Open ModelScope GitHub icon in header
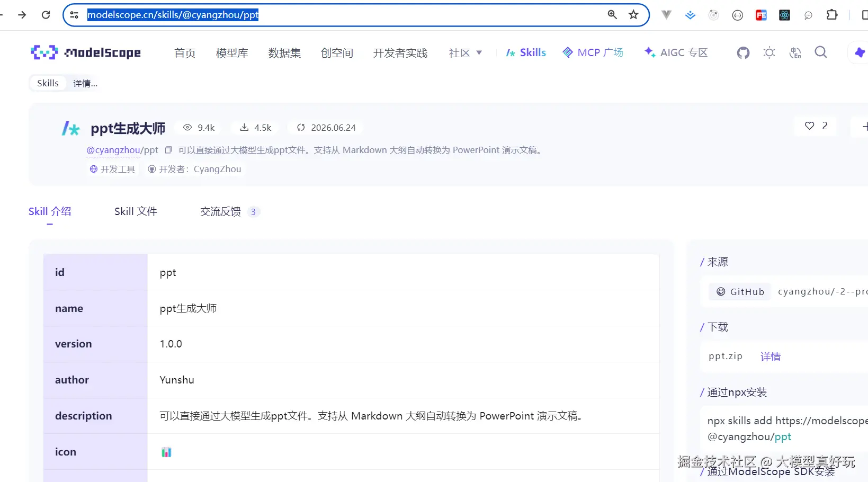This screenshot has height=482, width=868. point(744,52)
